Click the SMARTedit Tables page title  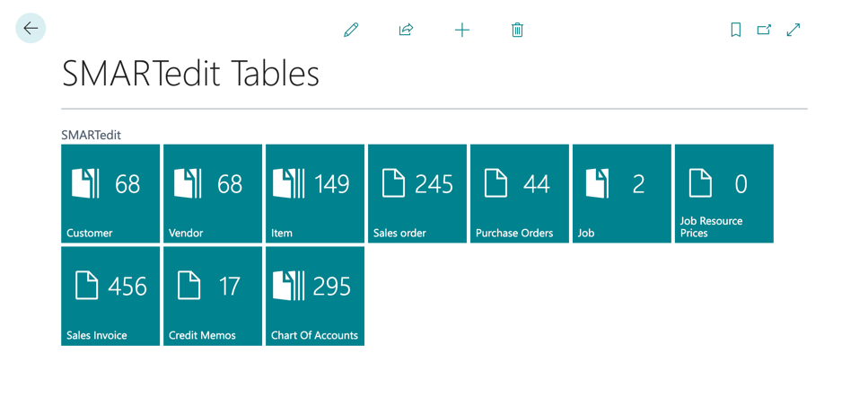(190, 74)
